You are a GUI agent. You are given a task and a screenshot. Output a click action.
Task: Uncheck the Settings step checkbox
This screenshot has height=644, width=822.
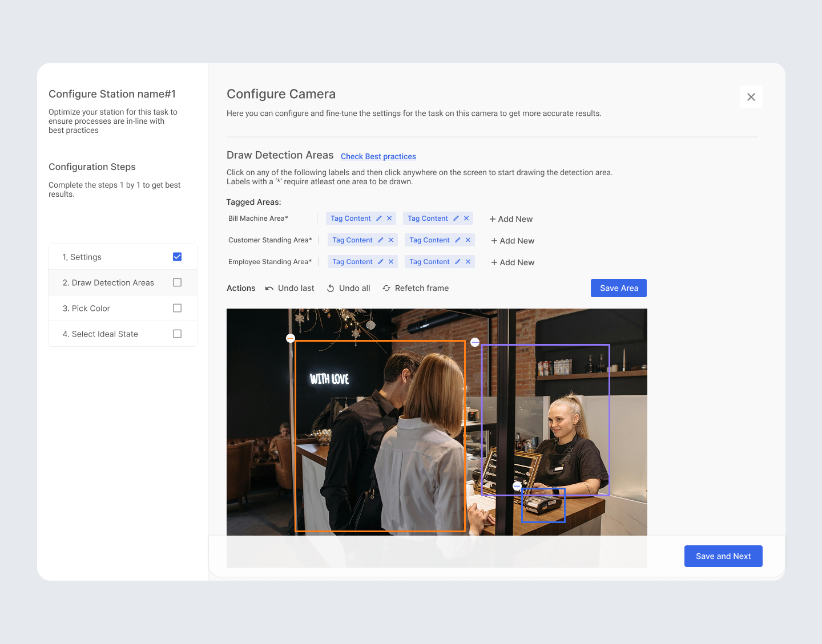tap(177, 257)
